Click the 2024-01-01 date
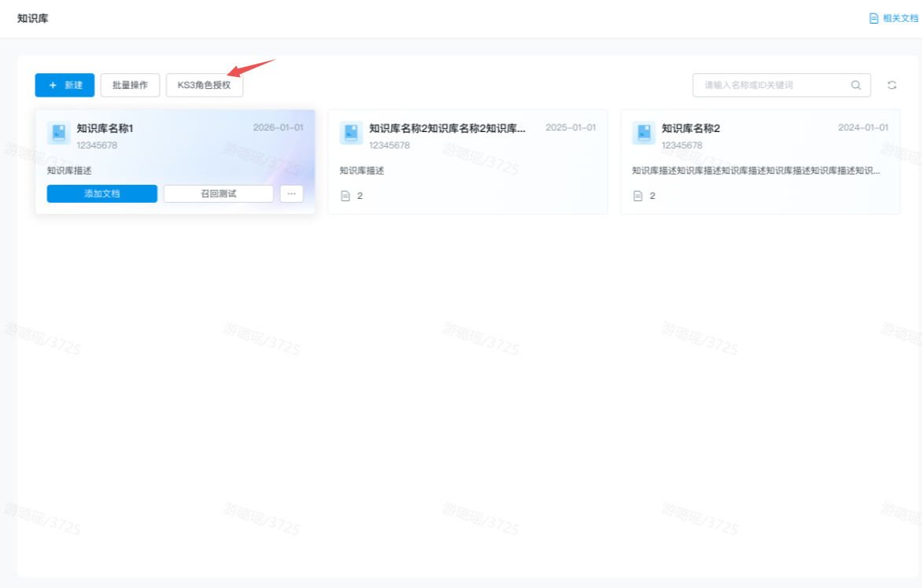The height and width of the screenshot is (588, 922). tap(863, 127)
